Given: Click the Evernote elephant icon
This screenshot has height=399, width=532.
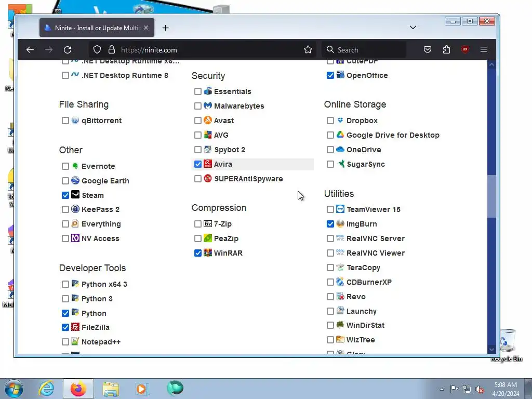Looking at the screenshot, I should [x=75, y=166].
